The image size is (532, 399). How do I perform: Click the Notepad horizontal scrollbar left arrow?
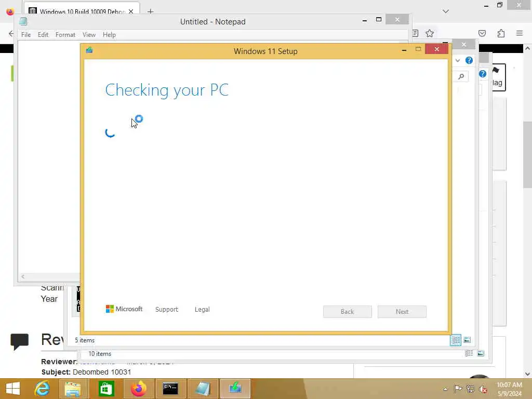tap(23, 276)
